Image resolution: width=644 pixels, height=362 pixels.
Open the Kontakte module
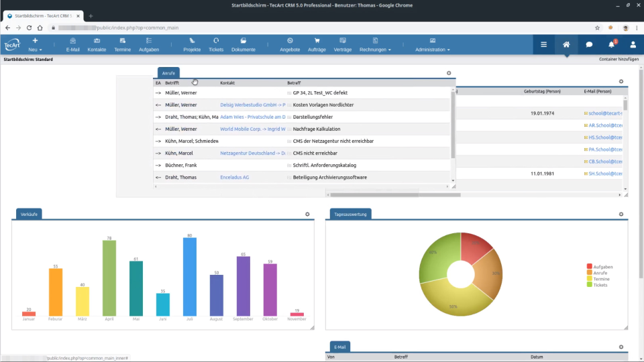tap(97, 45)
